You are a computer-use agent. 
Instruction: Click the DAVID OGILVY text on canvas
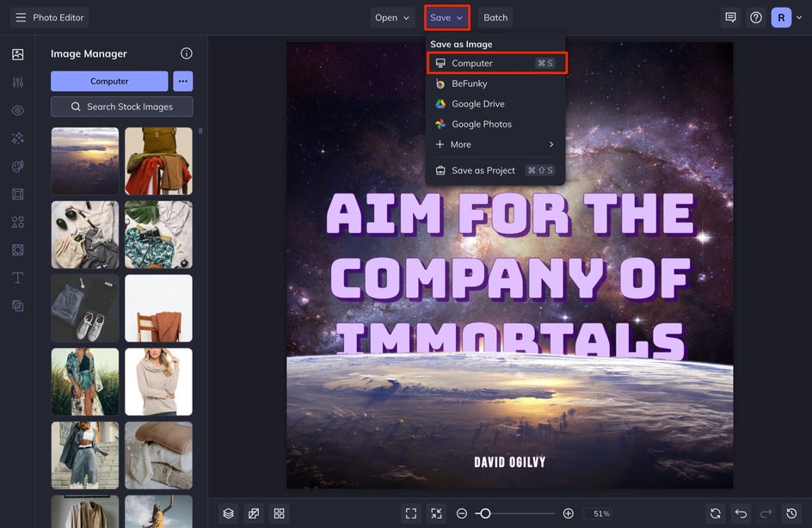coord(510,462)
